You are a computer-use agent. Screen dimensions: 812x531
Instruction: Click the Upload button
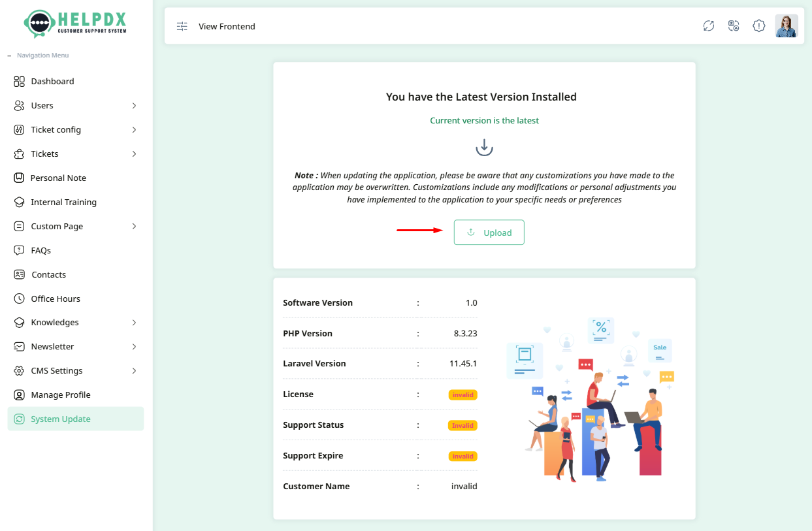pyautogui.click(x=489, y=232)
